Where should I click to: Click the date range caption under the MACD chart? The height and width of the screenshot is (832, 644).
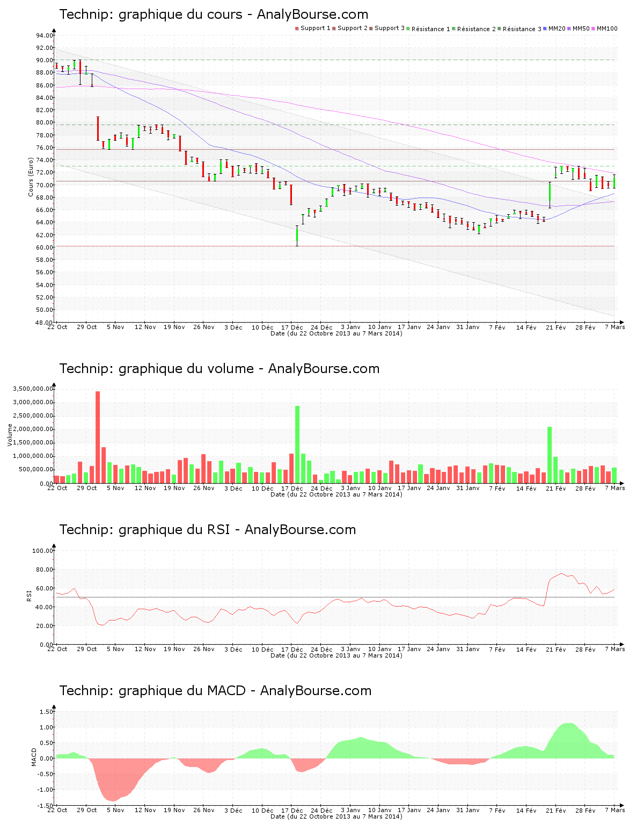click(336, 816)
